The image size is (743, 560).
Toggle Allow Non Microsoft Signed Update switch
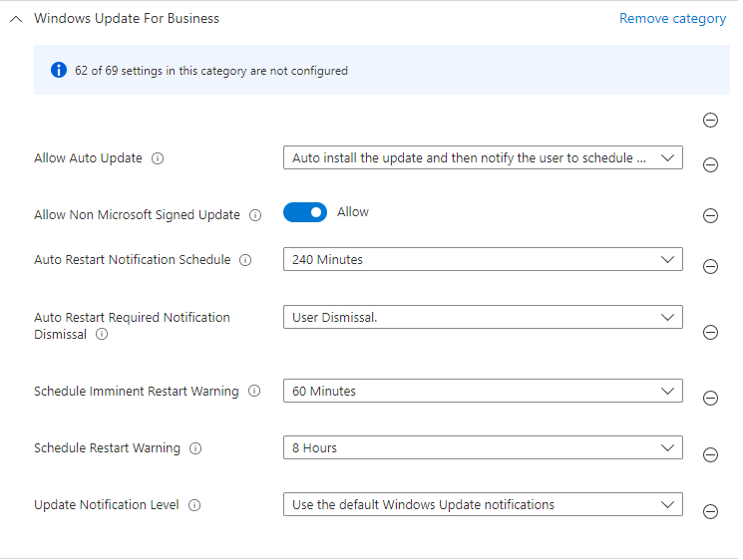click(x=305, y=212)
